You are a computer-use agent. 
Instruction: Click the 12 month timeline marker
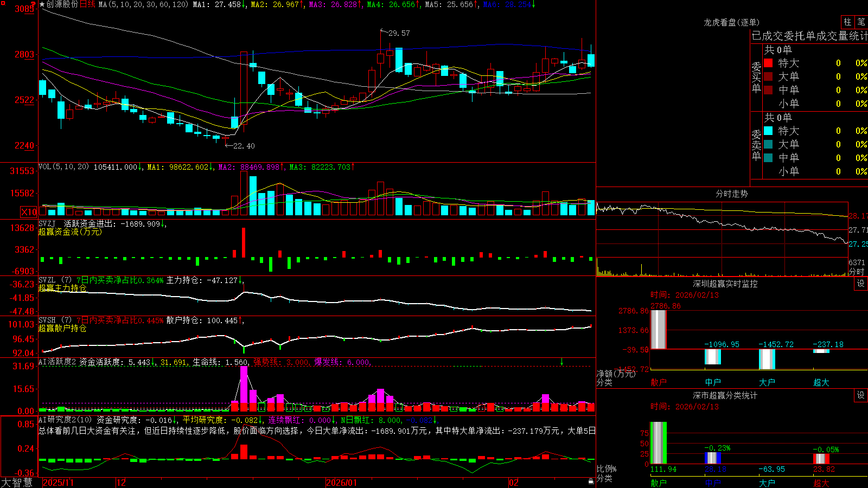click(x=122, y=483)
